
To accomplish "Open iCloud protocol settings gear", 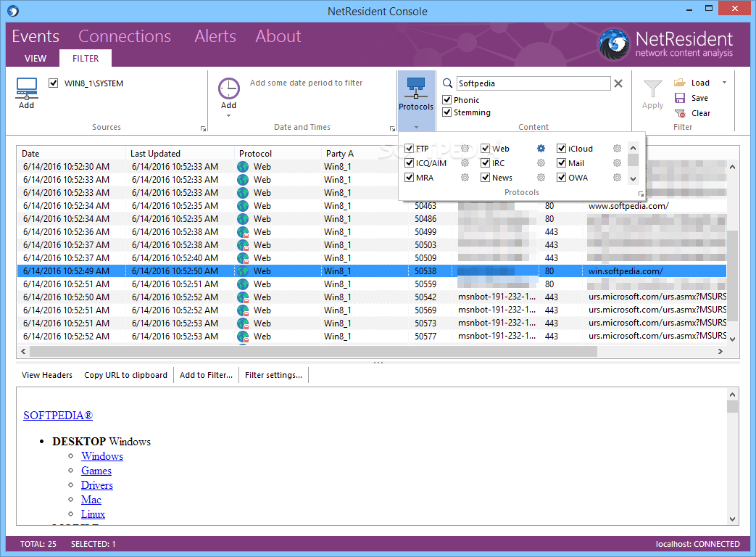I will pos(617,149).
